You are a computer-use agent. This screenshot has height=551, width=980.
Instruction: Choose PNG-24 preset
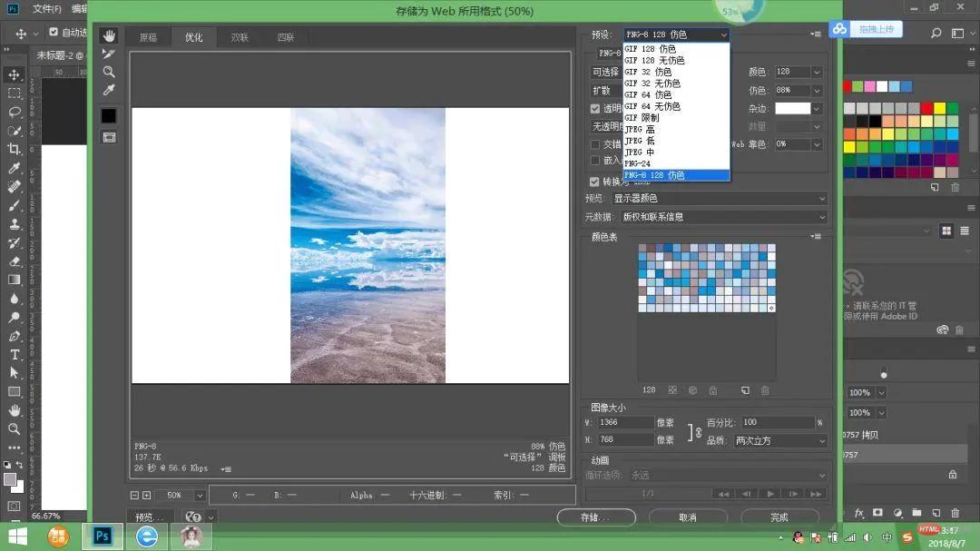[676, 164]
